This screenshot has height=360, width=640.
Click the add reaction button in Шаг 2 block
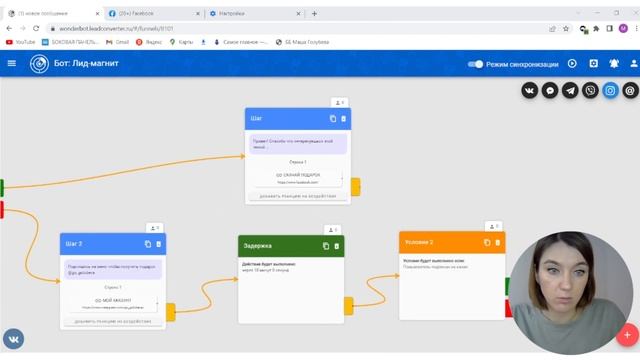pyautogui.click(x=113, y=322)
